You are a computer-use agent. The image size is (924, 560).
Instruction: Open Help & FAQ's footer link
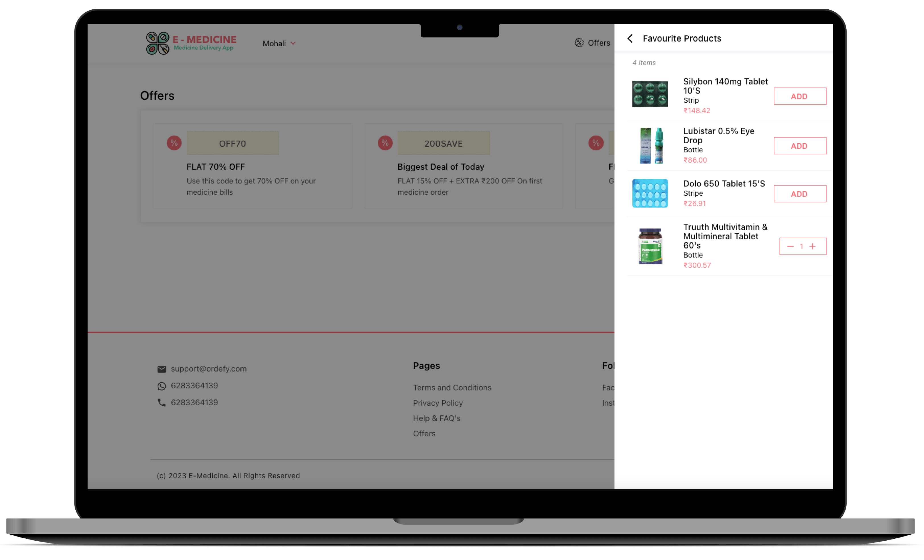click(436, 418)
